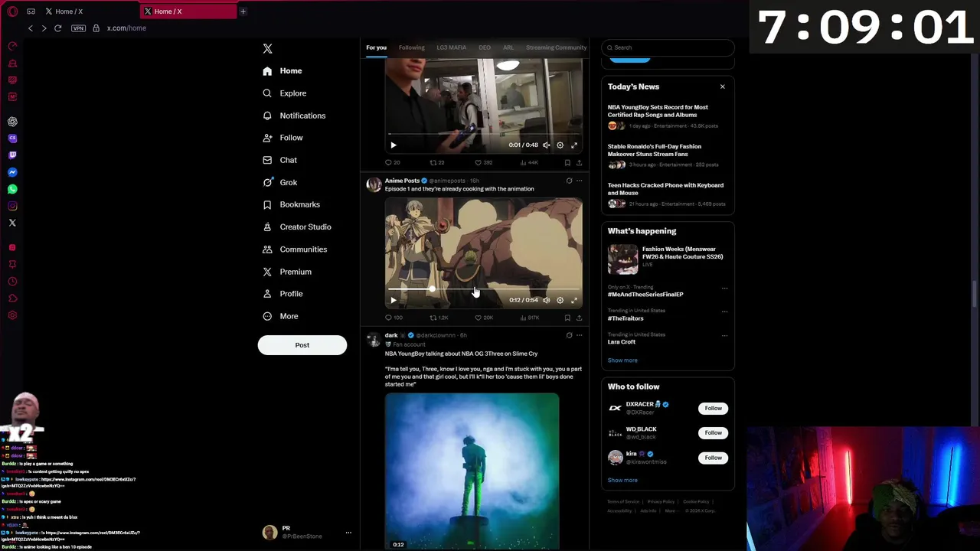Viewport: 980px width, 551px height.
Task: Open video settings on Anime Posts video
Action: (560, 300)
